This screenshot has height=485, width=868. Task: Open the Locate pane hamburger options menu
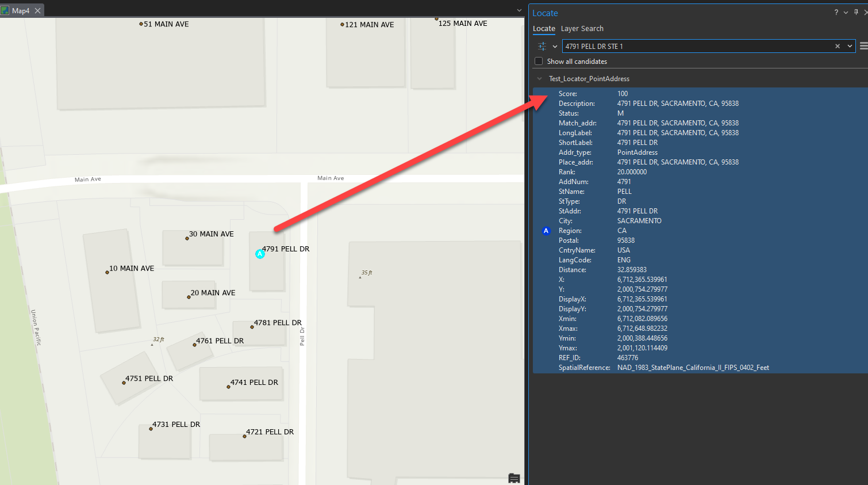pos(863,46)
